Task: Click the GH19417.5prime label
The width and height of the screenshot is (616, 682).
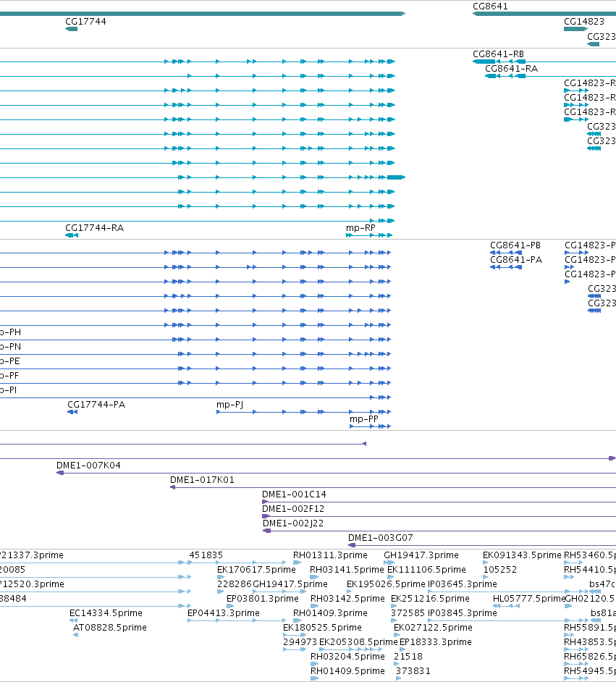Action: (290, 584)
